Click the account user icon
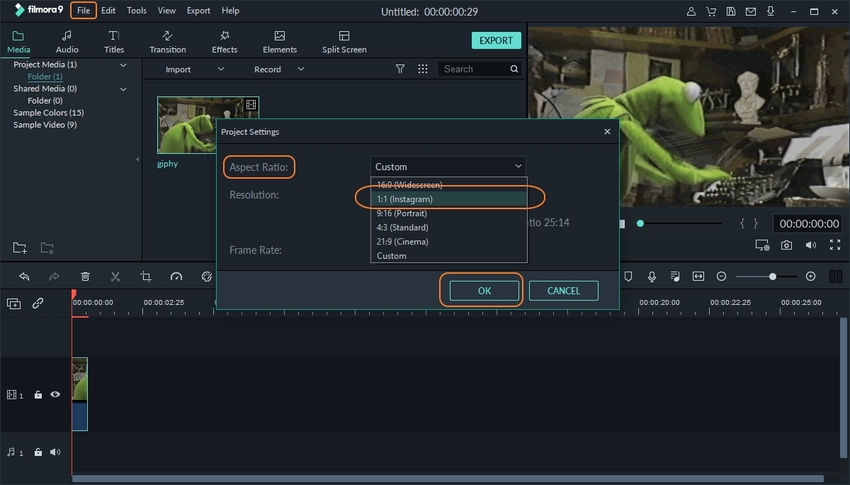The height and width of the screenshot is (485, 850). pos(691,11)
